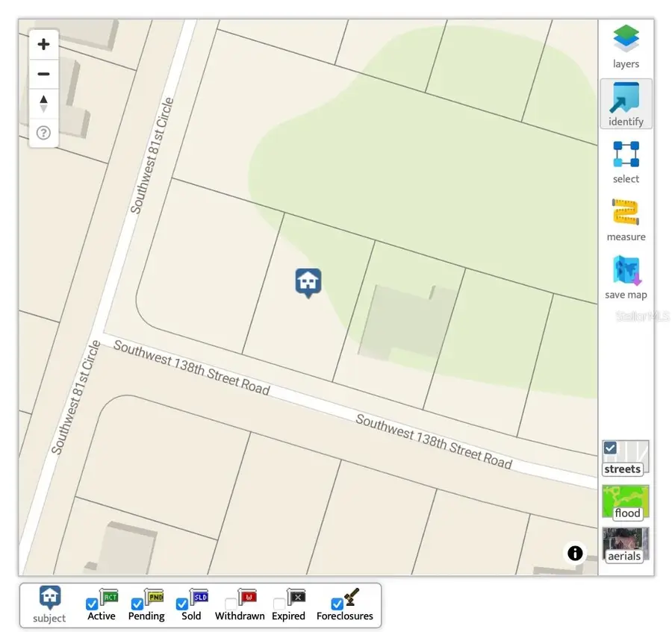Click the subject property house marker
Viewport: 672px width, 632px height.
pos(308,283)
